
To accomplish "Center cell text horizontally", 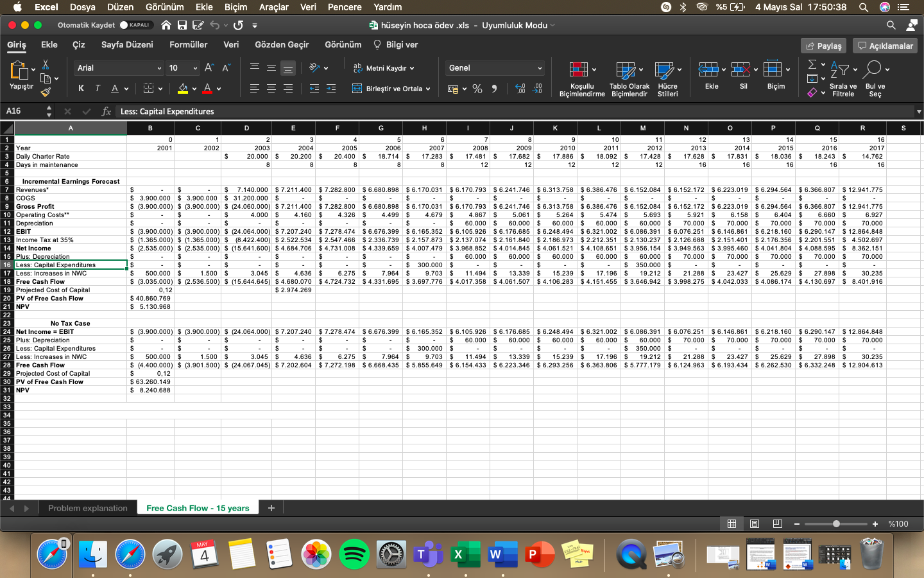I will click(271, 89).
